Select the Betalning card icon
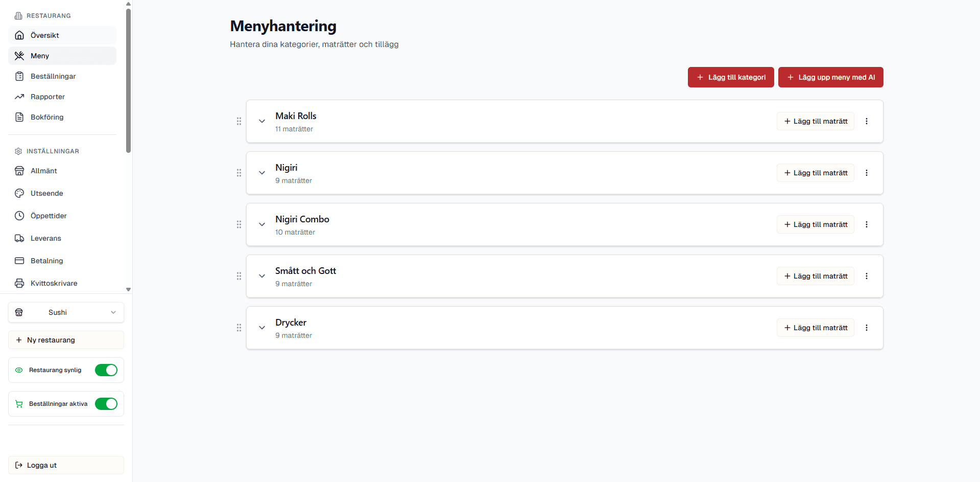This screenshot has height=482, width=980. 19,260
